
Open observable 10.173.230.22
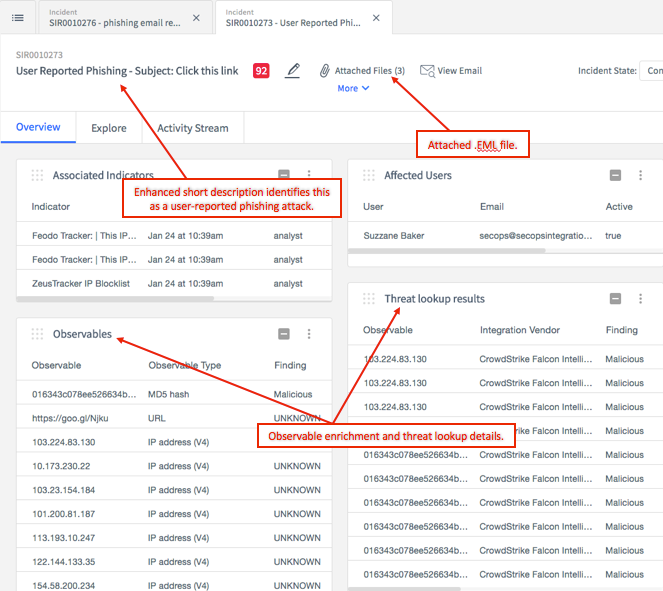[61, 466]
